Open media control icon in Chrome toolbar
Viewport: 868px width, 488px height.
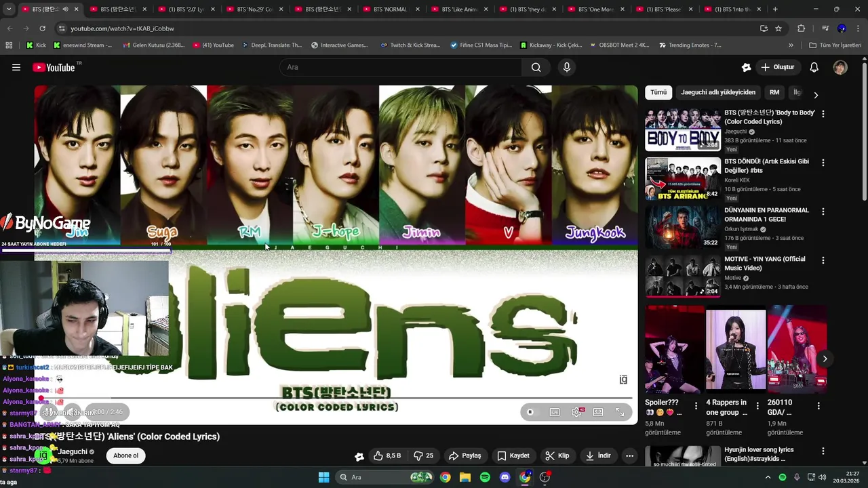click(825, 28)
